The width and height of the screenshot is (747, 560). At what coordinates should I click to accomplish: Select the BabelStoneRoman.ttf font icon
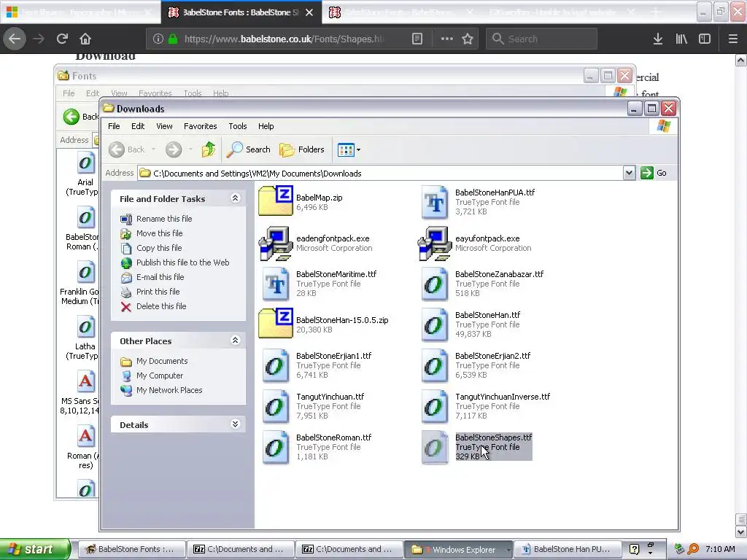coord(276,448)
